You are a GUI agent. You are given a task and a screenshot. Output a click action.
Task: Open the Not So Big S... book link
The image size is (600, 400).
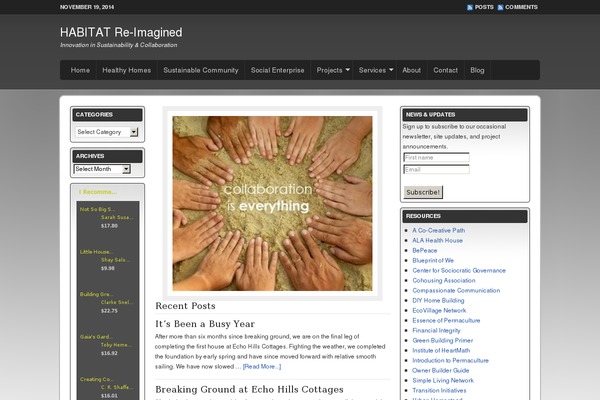(97, 209)
